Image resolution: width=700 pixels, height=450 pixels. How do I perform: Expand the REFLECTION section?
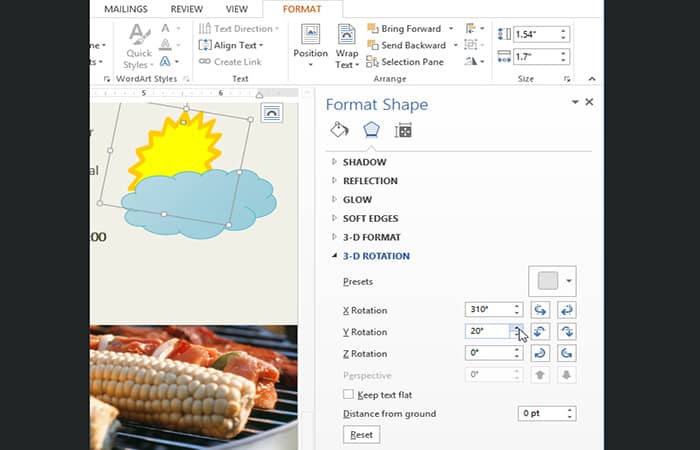[370, 181]
